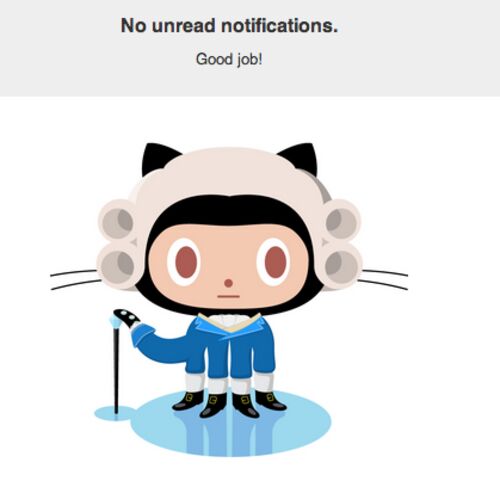500x481 pixels.
Task: Click the Octocat's left black ear
Action: tap(160, 158)
